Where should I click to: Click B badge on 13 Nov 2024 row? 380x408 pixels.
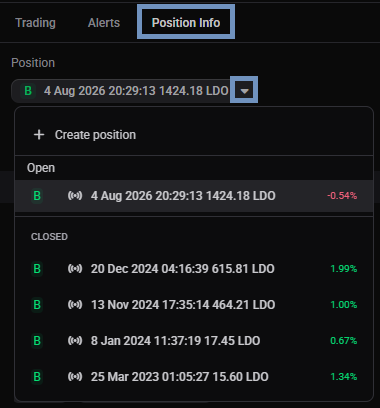pyautogui.click(x=37, y=305)
